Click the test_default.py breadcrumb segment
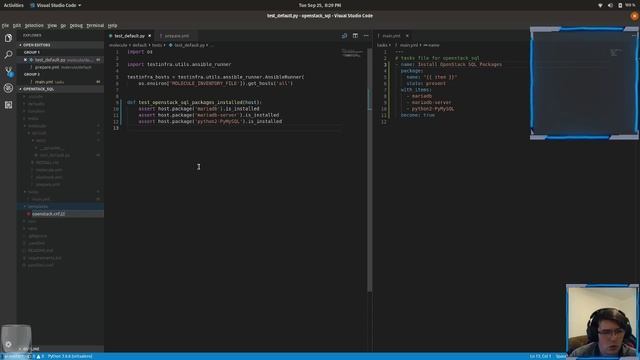Screen dimensions: 640x360 (189, 45)
